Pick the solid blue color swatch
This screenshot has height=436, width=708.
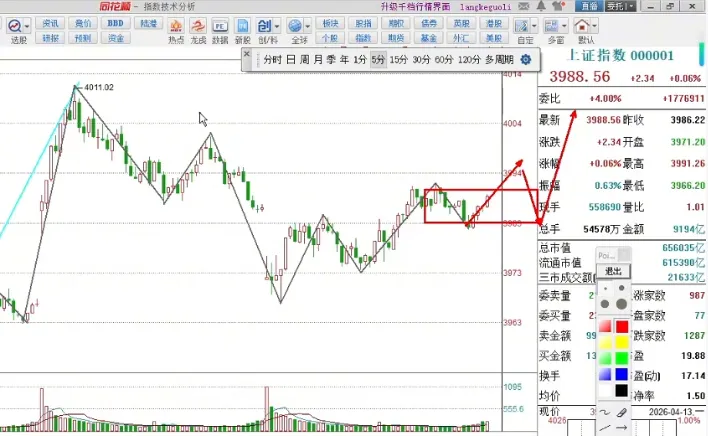(x=622, y=374)
